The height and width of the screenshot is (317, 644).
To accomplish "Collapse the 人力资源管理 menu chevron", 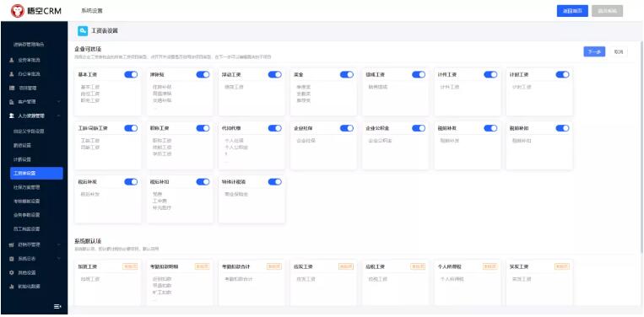I will pyautogui.click(x=59, y=116).
